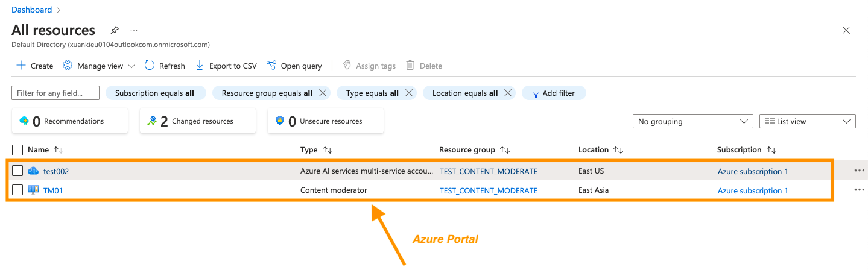The image size is (868, 273).
Task: Open the List view dropdown
Action: tap(808, 121)
